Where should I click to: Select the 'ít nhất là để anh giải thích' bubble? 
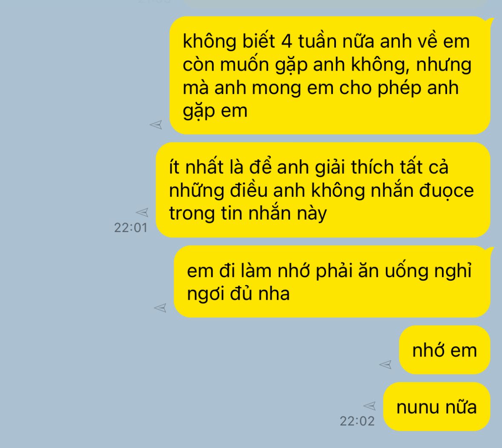323,190
